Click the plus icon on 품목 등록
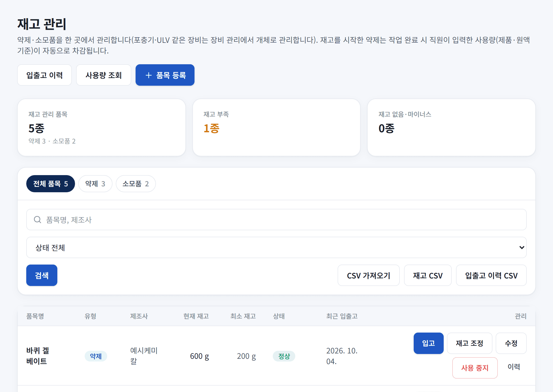This screenshot has width=553, height=392. pyautogui.click(x=148, y=75)
